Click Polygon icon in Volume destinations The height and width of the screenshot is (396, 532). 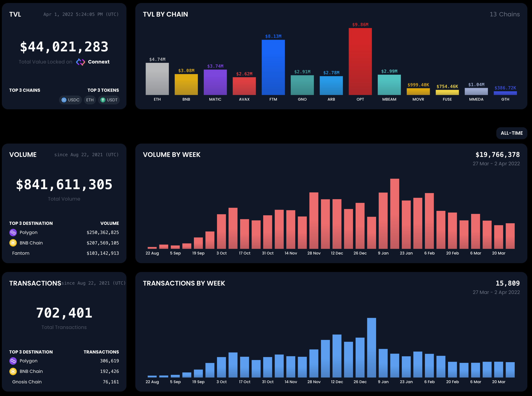pos(13,233)
